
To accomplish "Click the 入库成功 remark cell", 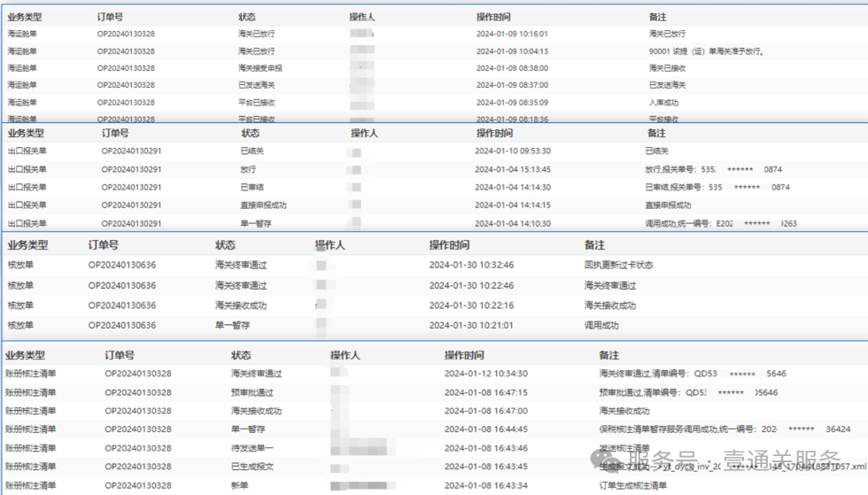I will point(664,103).
